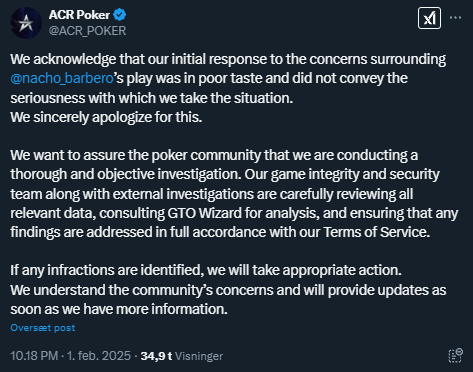
Task: Open the @nacho_barbero mention
Action: click(62, 78)
